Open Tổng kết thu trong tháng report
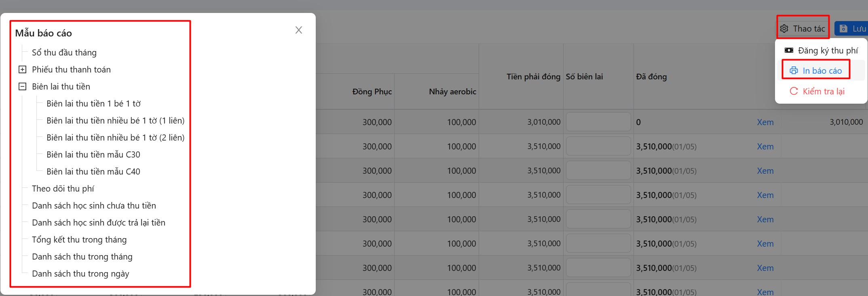This screenshot has width=868, height=296. [79, 240]
